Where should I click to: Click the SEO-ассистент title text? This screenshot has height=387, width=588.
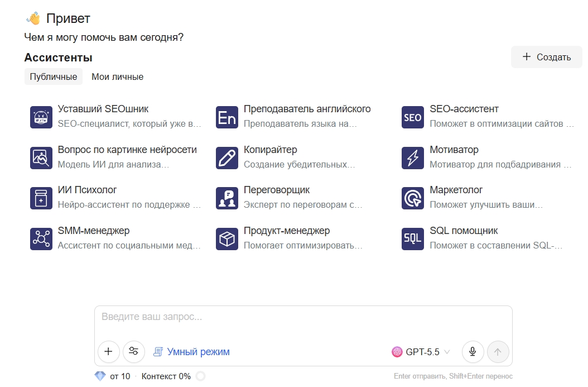coord(464,109)
